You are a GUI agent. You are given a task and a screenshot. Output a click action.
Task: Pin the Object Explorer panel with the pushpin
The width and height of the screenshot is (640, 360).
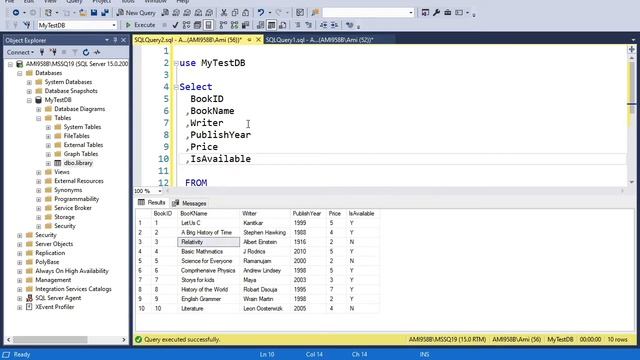[x=115, y=40]
